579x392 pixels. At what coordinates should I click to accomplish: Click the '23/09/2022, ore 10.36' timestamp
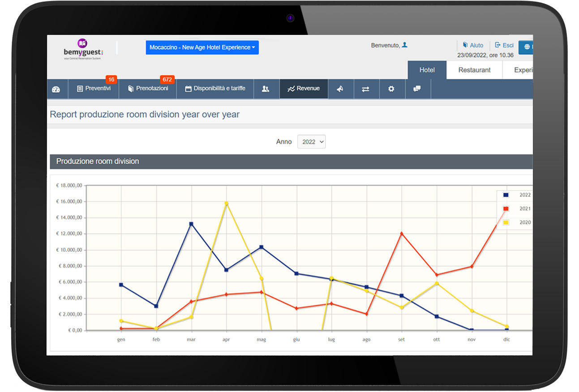point(485,55)
